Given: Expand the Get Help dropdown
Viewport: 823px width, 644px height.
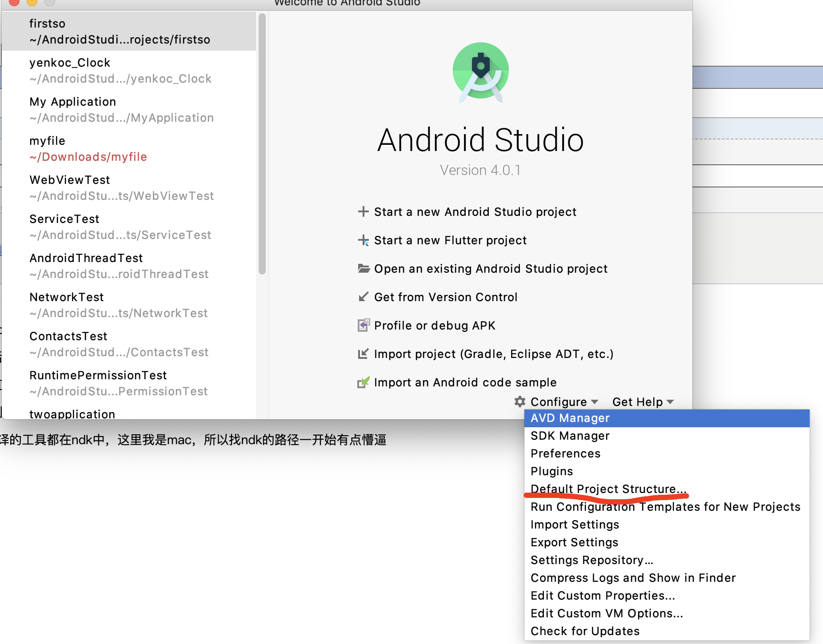Looking at the screenshot, I should pyautogui.click(x=643, y=402).
